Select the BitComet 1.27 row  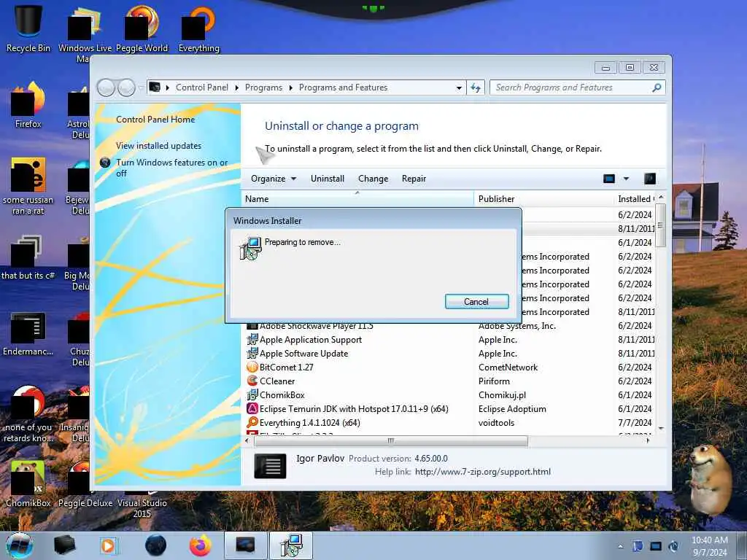[x=450, y=367]
